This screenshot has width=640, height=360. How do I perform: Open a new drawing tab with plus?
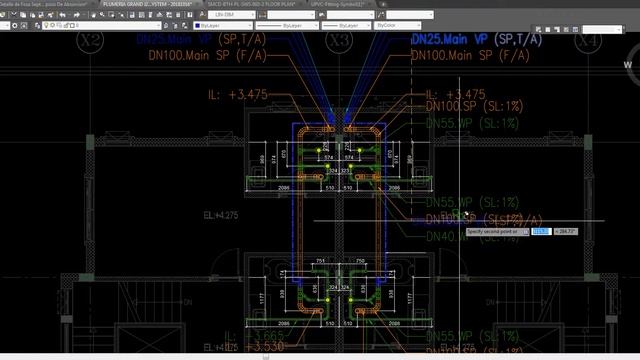(x=383, y=4)
